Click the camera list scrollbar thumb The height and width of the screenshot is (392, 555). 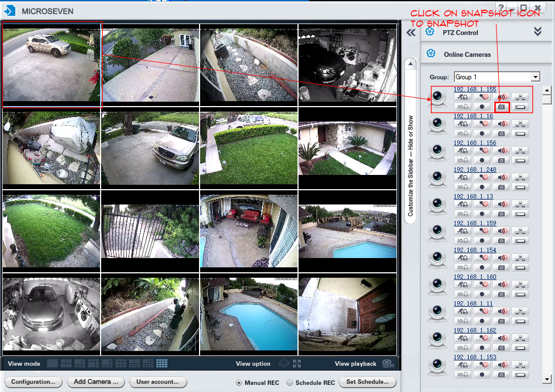[x=547, y=100]
